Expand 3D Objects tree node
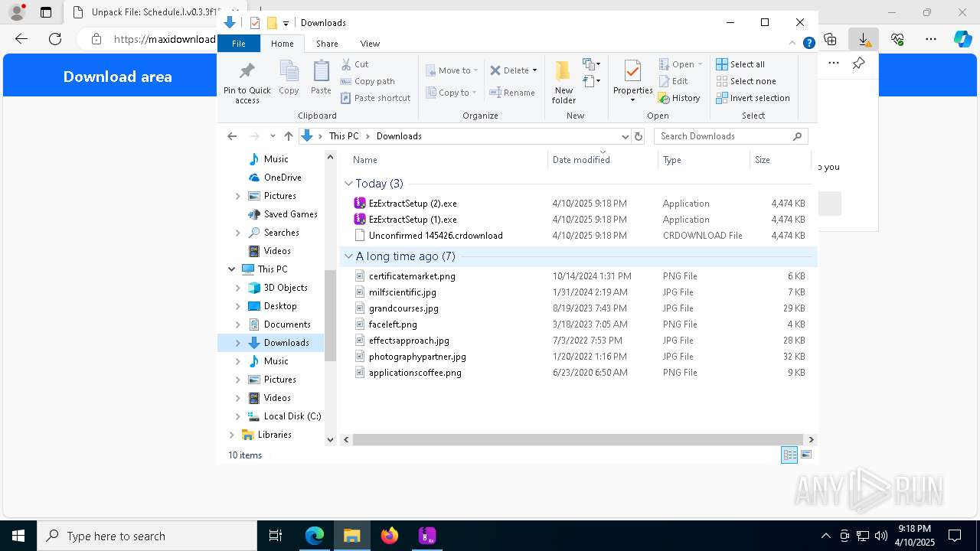Screen dimensions: 980x551 [x=237, y=288]
